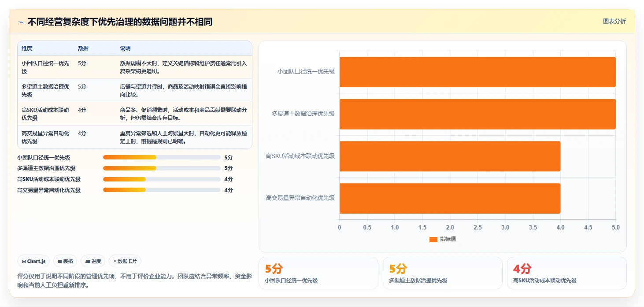Click table cell 多渠道主数据治理优先级
Viewport: 644px width, 307px height.
[x=45, y=90]
